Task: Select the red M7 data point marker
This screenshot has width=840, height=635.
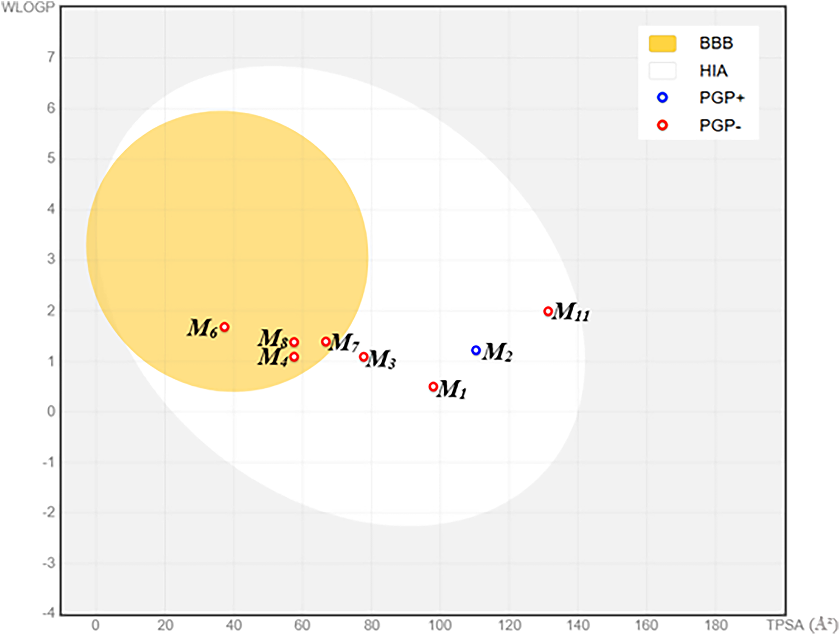Action: click(x=326, y=342)
